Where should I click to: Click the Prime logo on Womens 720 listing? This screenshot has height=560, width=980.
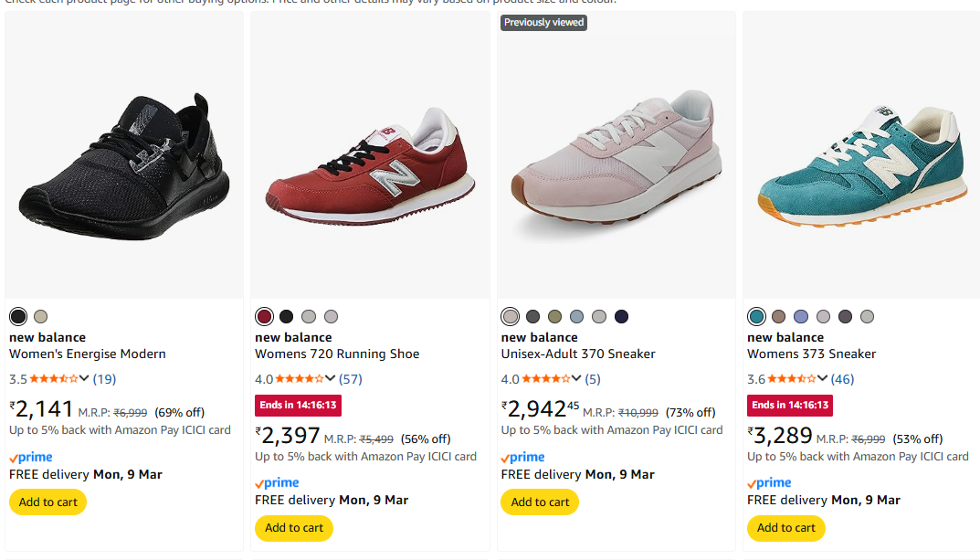277,482
